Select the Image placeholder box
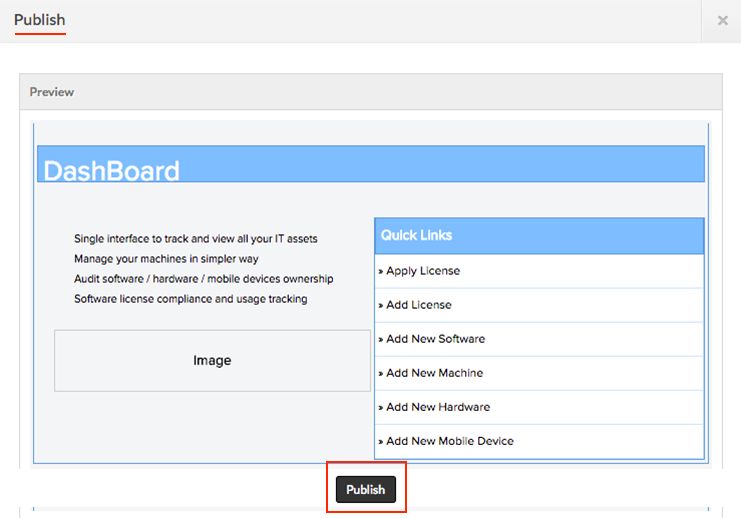This screenshot has height=518, width=741. pyautogui.click(x=212, y=360)
